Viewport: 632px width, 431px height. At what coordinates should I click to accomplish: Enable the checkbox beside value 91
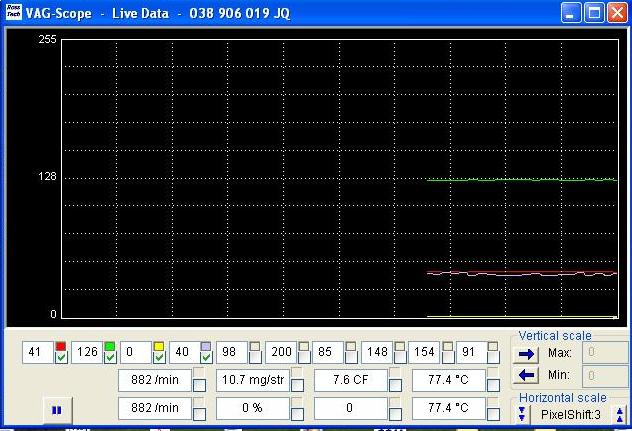pyautogui.click(x=493, y=357)
